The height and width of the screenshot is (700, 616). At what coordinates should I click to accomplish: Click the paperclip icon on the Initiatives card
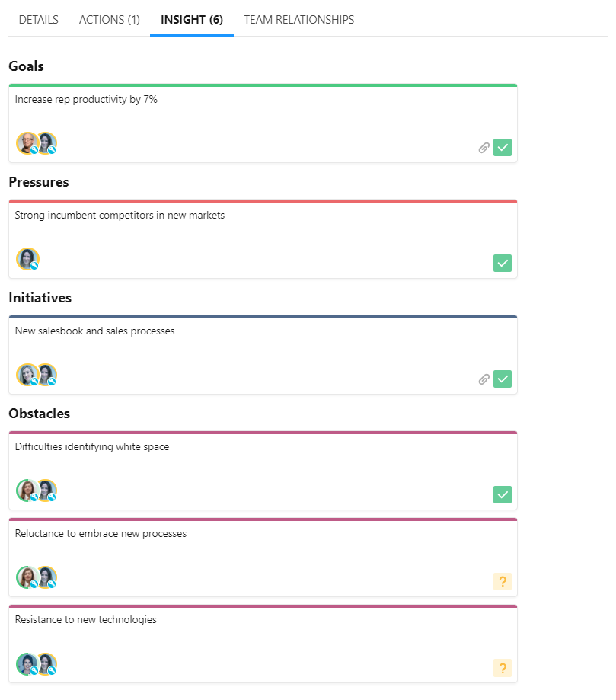tap(484, 379)
